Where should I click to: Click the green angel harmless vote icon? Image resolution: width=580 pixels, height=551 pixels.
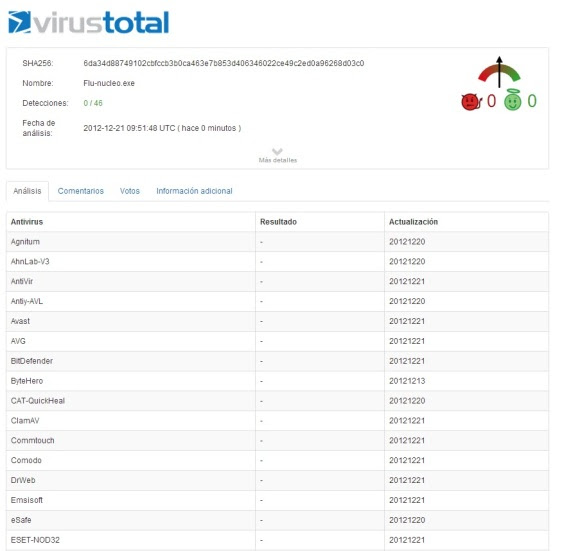click(513, 100)
